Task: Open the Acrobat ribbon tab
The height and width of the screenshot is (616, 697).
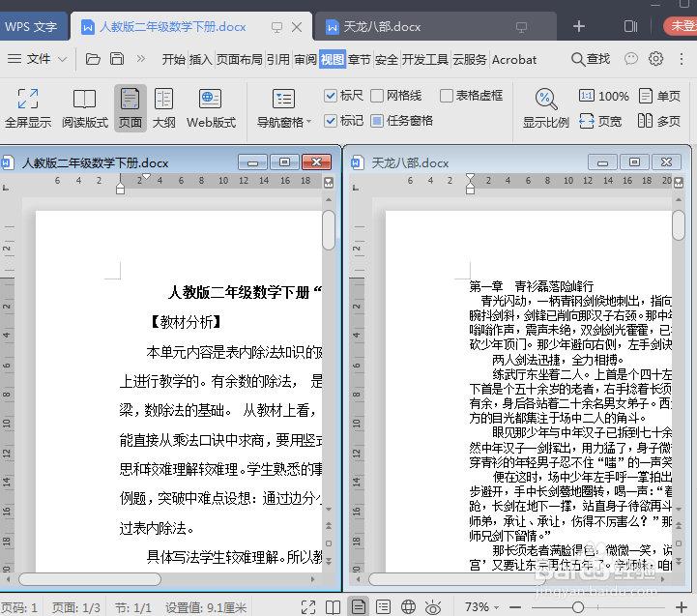Action: tap(514, 59)
